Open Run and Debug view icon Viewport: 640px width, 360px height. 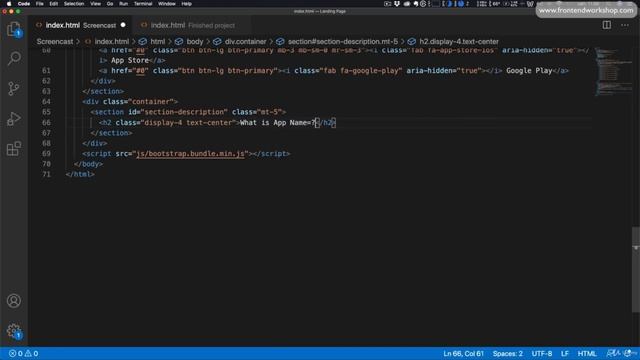click(x=14, y=118)
